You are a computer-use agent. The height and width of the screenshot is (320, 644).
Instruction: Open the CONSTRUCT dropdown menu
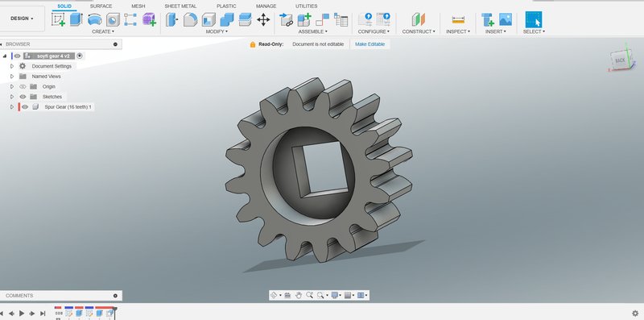(419, 31)
